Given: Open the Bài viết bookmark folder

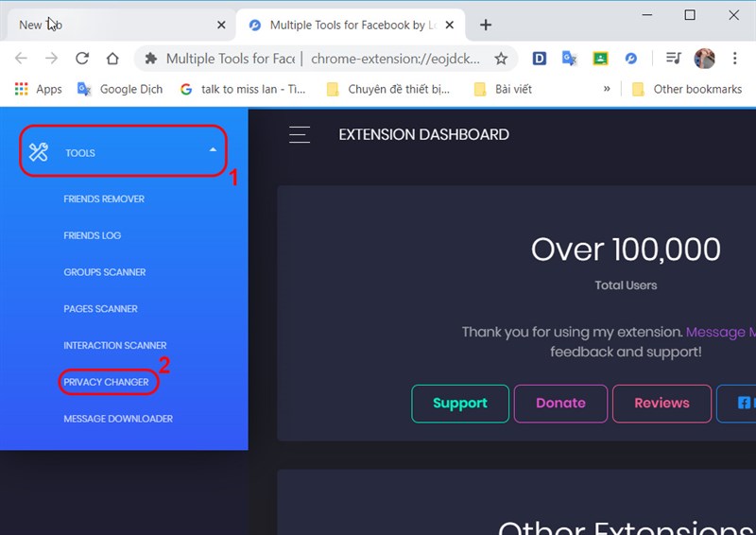Looking at the screenshot, I should point(503,89).
